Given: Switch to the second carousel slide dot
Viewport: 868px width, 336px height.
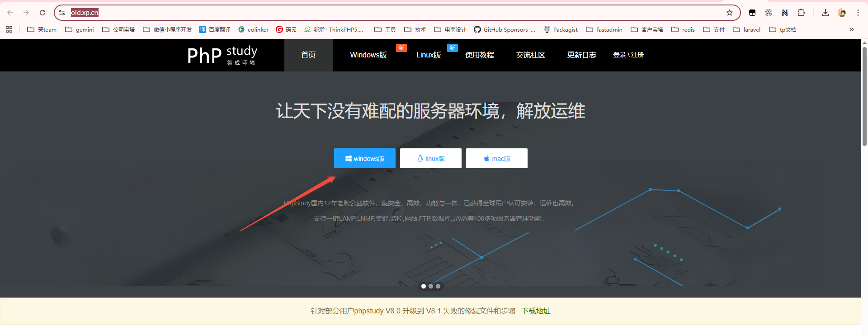Looking at the screenshot, I should click(x=431, y=286).
